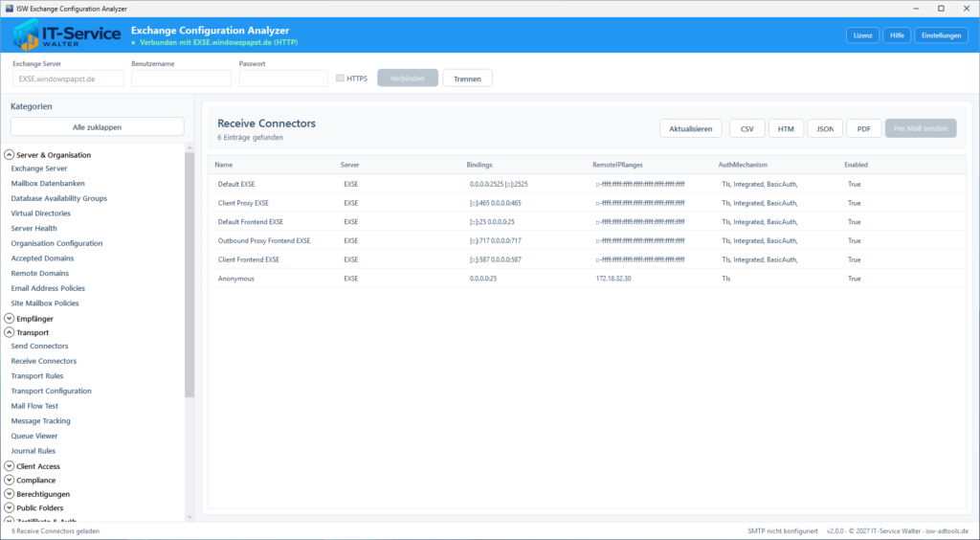Click the 0.0.0.0:2525 [::]:2525 bindings cell
The image size is (980, 540).
tap(499, 185)
